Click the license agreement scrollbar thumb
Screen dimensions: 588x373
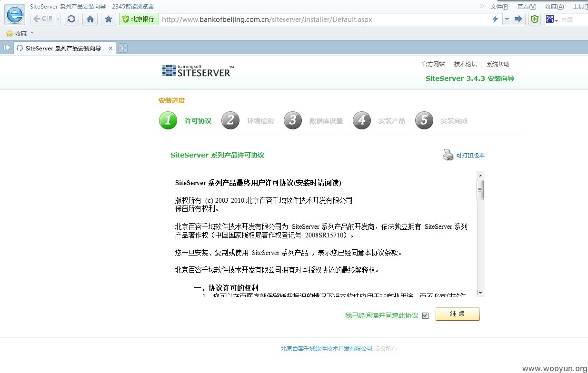point(480,190)
